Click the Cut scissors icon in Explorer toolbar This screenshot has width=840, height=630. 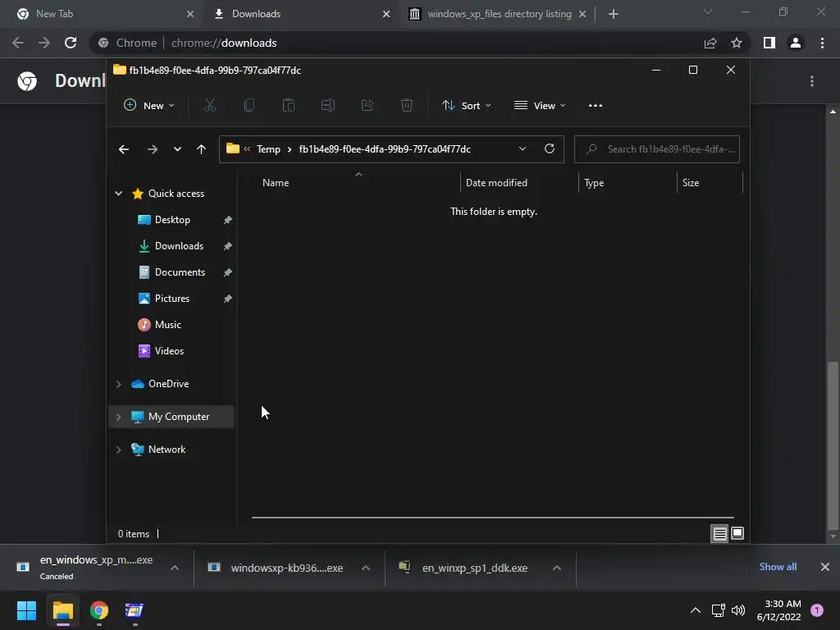[210, 106]
